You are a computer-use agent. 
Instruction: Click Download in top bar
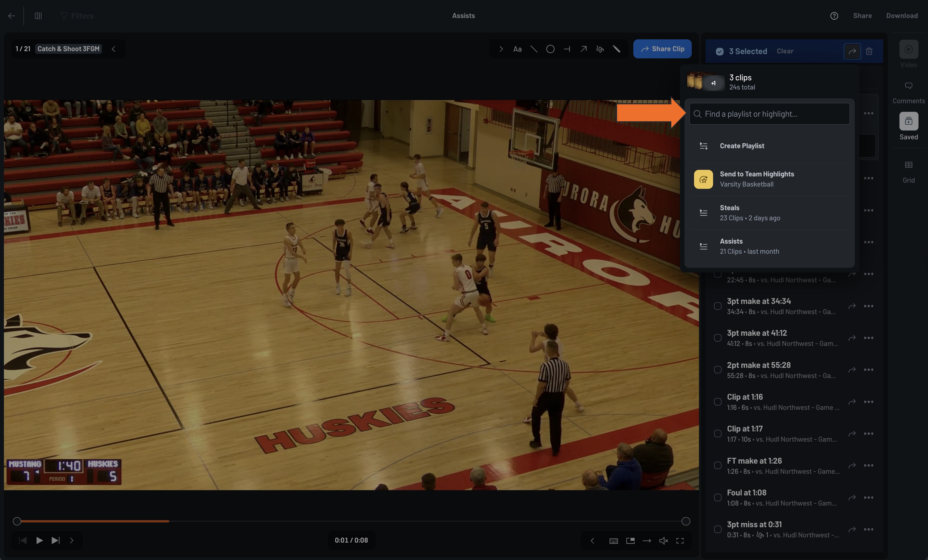[x=902, y=16]
